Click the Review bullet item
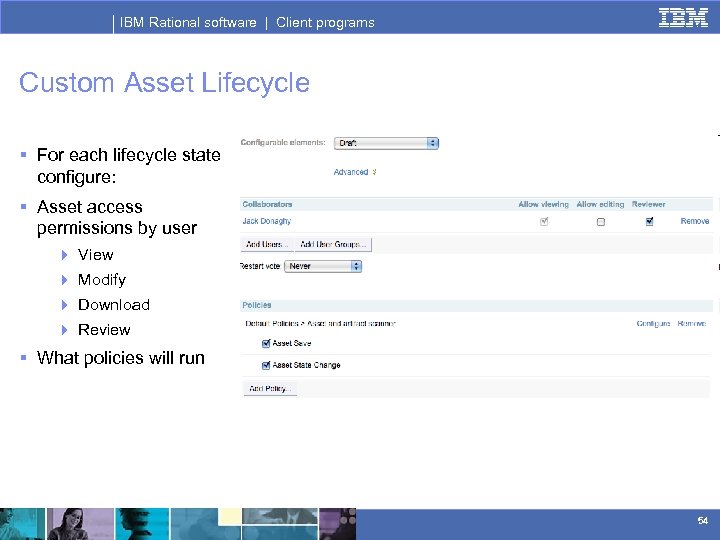720x540 pixels. click(104, 330)
